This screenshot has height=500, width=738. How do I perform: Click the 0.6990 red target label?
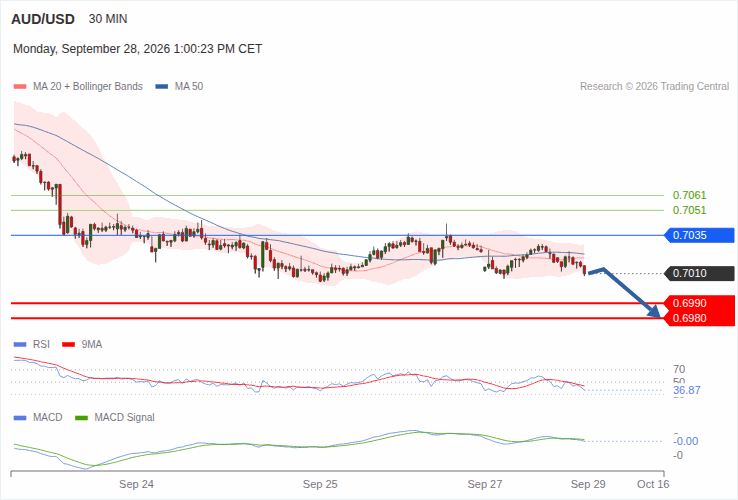[699, 303]
